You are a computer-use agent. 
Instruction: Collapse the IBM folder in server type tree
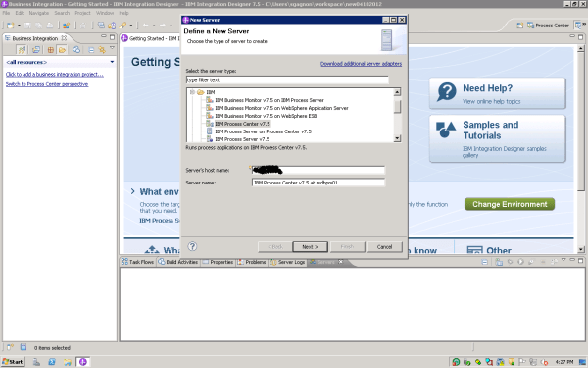[192, 92]
